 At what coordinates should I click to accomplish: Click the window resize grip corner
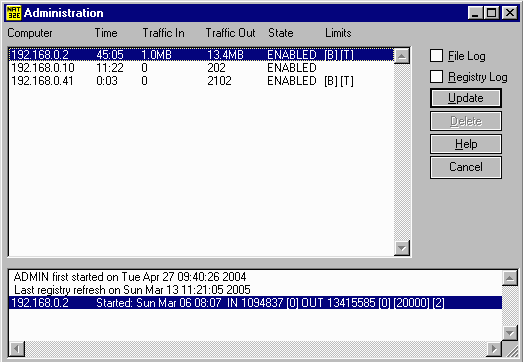[x=510, y=350]
